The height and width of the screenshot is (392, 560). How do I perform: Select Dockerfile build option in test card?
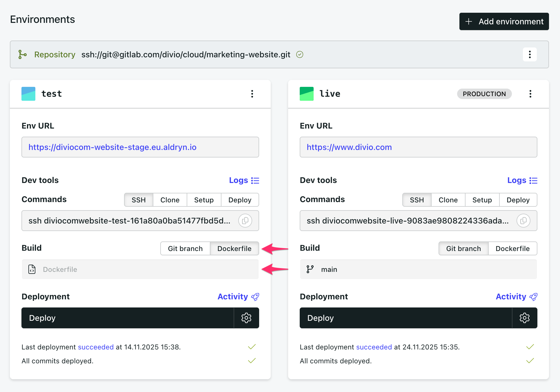pos(234,248)
